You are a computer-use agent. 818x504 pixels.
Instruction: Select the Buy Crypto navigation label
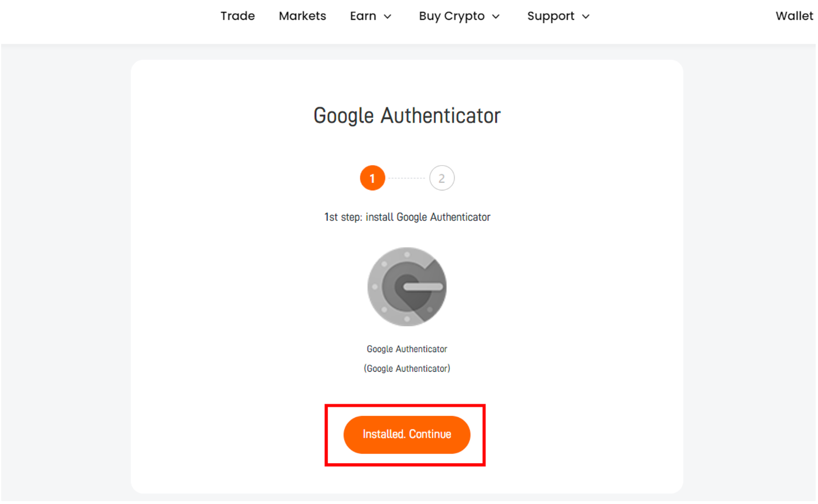(452, 16)
